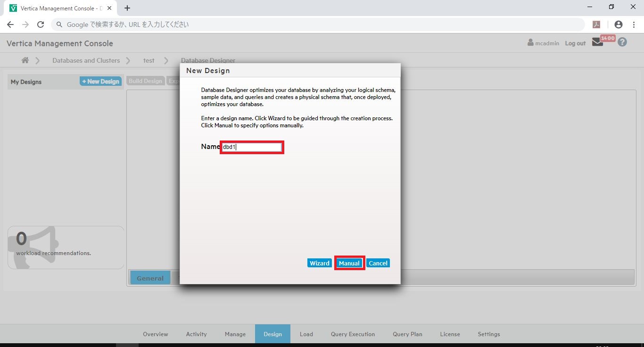Click the help question mark icon
644x347 pixels.
tap(622, 42)
